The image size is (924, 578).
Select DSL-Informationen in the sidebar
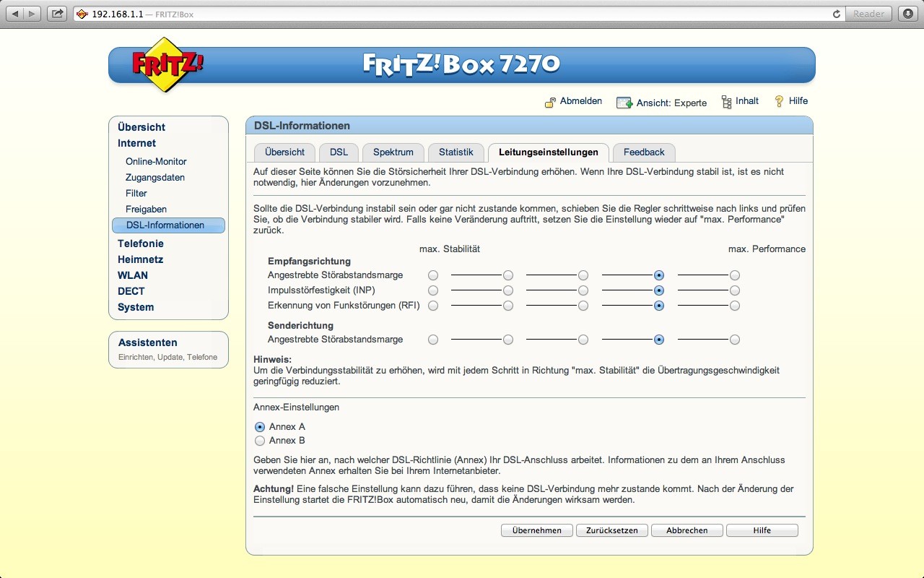point(168,225)
